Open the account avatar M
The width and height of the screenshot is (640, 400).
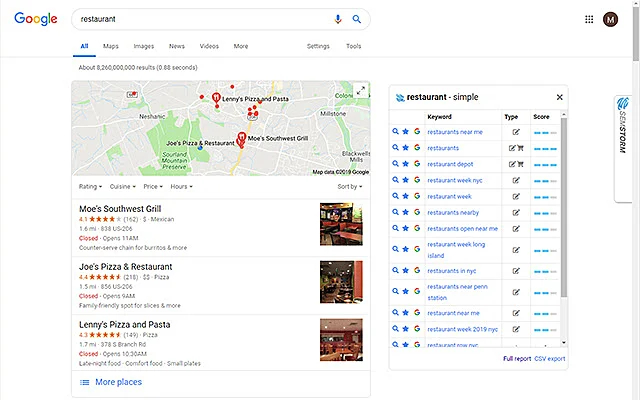(x=611, y=19)
